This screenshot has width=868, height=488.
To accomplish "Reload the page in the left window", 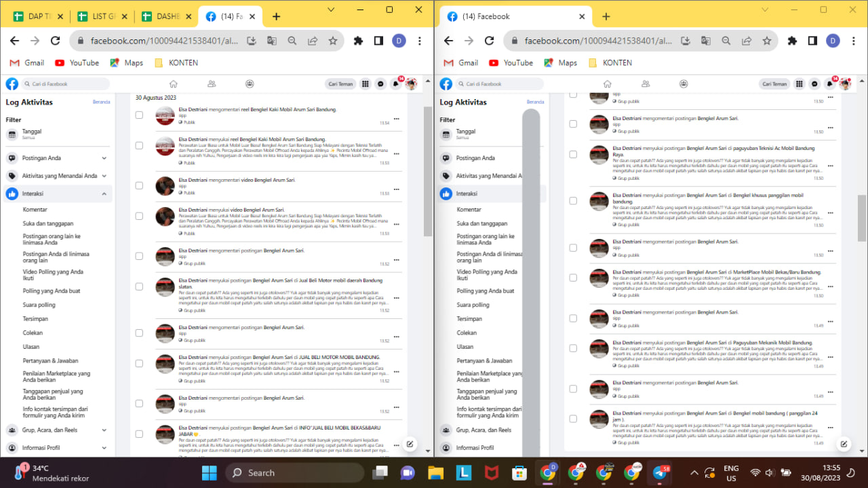I will click(56, 41).
